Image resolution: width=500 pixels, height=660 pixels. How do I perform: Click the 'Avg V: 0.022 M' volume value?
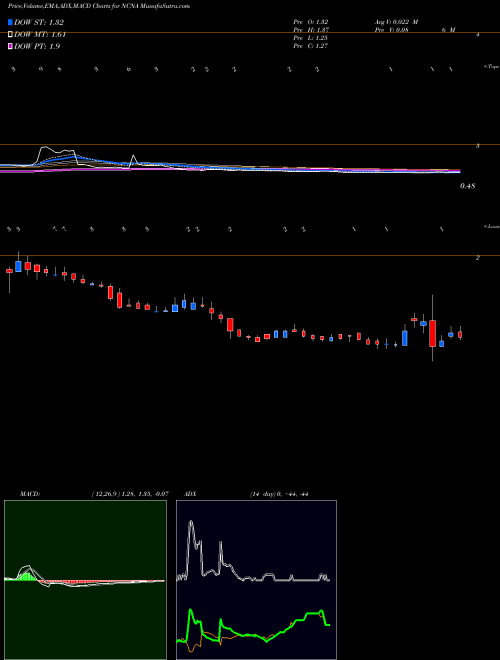[x=396, y=21]
